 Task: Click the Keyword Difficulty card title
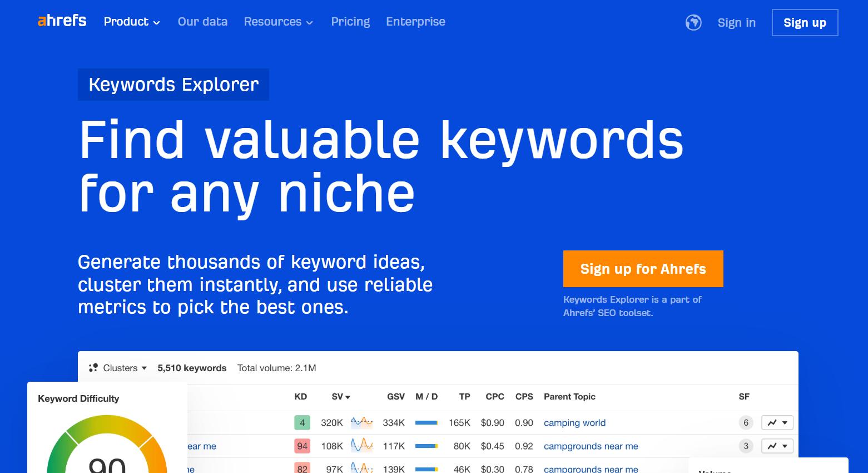[x=78, y=398]
